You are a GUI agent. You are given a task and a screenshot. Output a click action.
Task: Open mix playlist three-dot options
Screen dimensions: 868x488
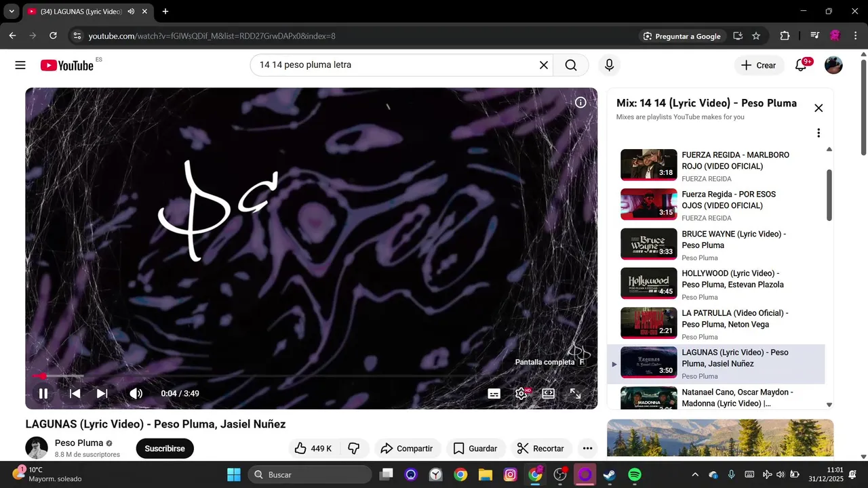pos(818,133)
